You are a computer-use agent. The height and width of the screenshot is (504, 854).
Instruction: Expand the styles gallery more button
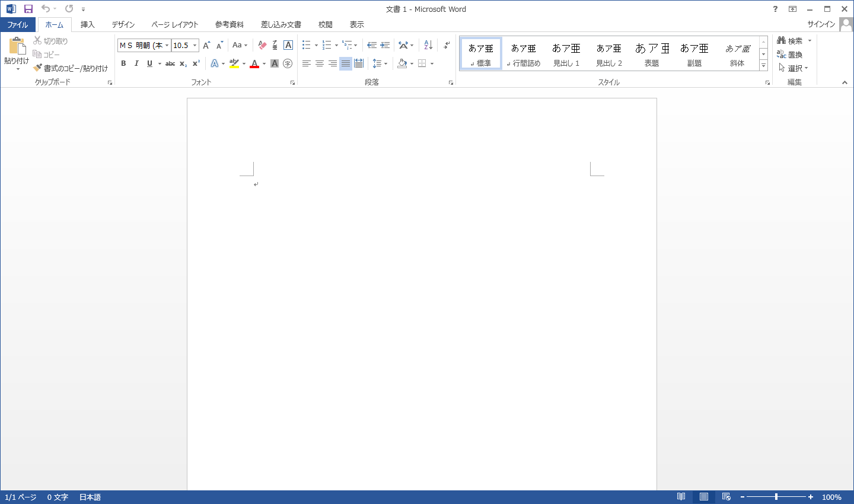point(763,66)
